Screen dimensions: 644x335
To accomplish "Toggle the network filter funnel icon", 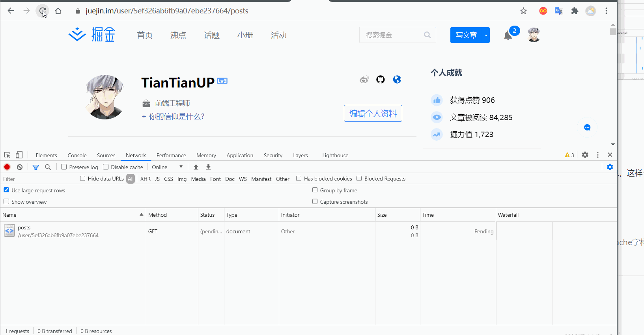I will [35, 167].
